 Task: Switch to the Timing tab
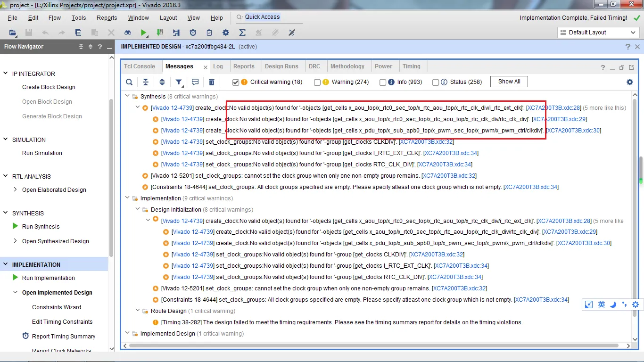(412, 66)
